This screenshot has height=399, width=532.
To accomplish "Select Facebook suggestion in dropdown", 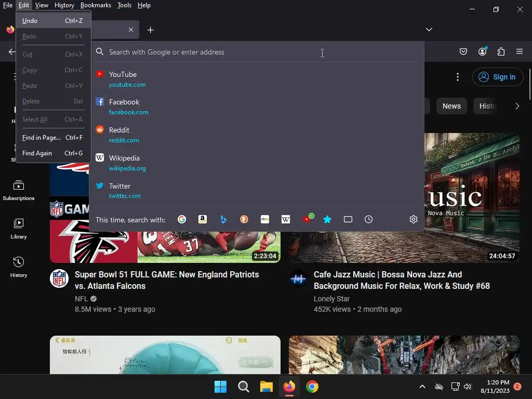I will point(257,107).
